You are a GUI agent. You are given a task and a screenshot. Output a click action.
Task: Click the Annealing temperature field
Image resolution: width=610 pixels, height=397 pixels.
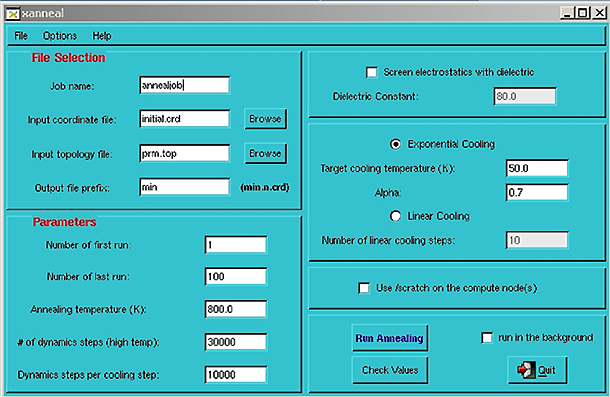click(x=236, y=309)
